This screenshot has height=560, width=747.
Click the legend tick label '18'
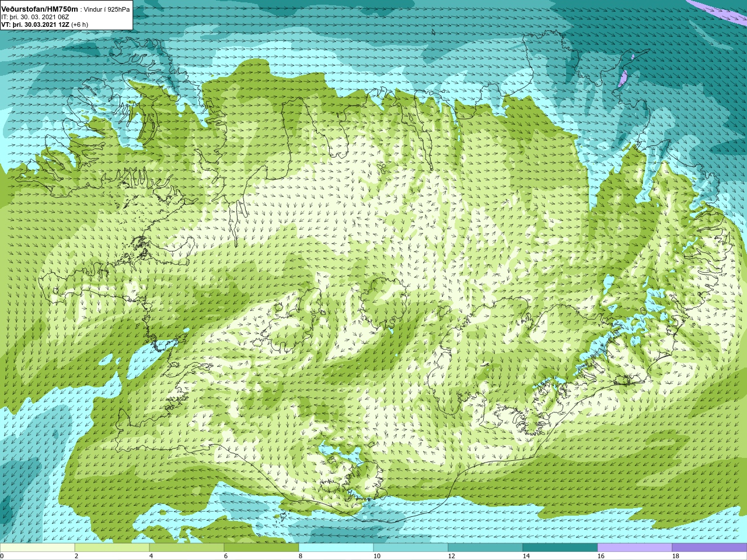676,556
